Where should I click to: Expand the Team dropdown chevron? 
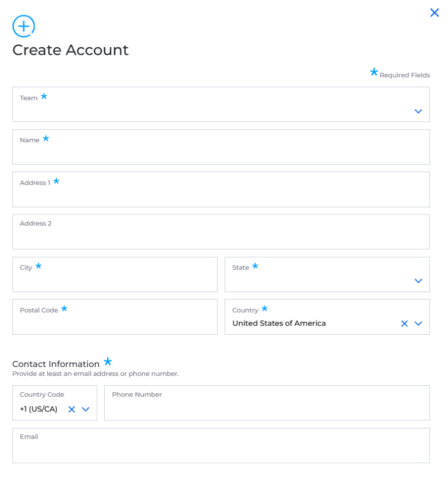click(418, 111)
